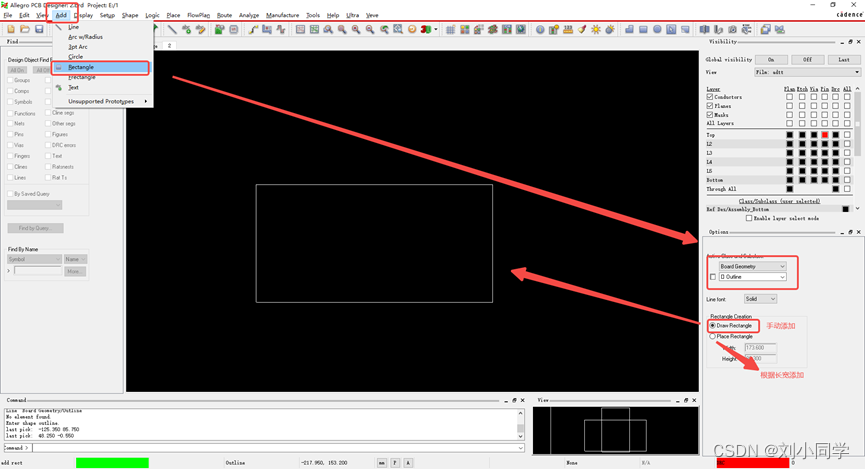Choose Rectangle in the Add menu
Screen dimensions: 865x469
101,67
